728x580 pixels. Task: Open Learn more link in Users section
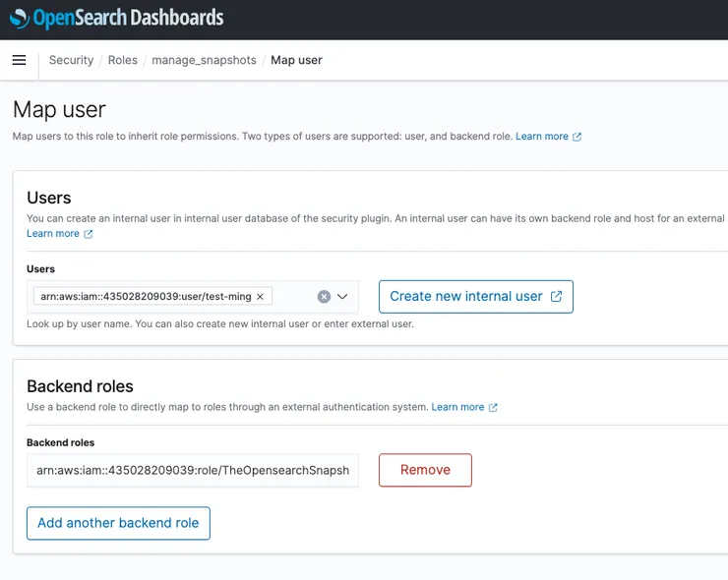(x=53, y=234)
